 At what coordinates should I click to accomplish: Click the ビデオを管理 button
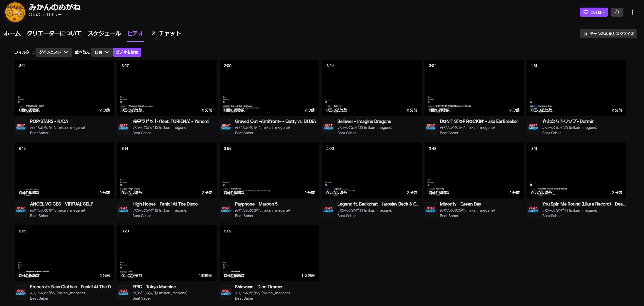point(127,52)
